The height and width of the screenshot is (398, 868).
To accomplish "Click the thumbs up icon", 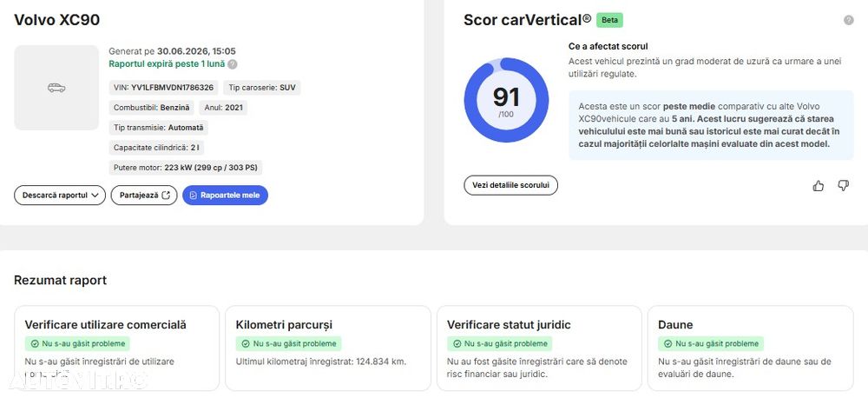I will [x=819, y=186].
